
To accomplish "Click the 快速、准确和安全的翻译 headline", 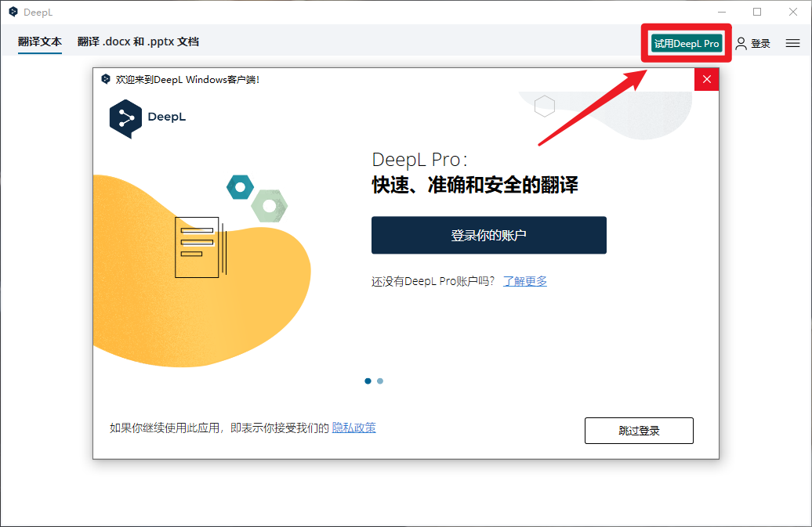I will point(475,185).
